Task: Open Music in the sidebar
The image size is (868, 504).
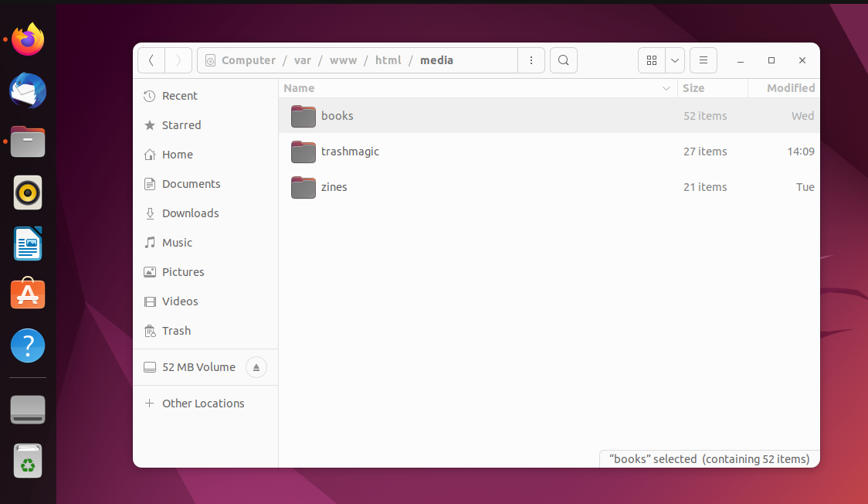Action: pos(205,243)
